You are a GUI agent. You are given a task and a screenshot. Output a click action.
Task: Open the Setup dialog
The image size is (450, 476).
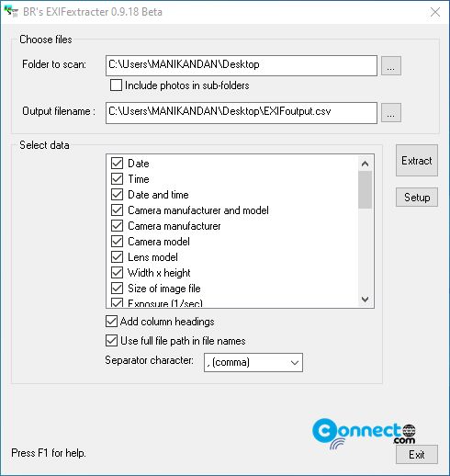[x=417, y=198]
